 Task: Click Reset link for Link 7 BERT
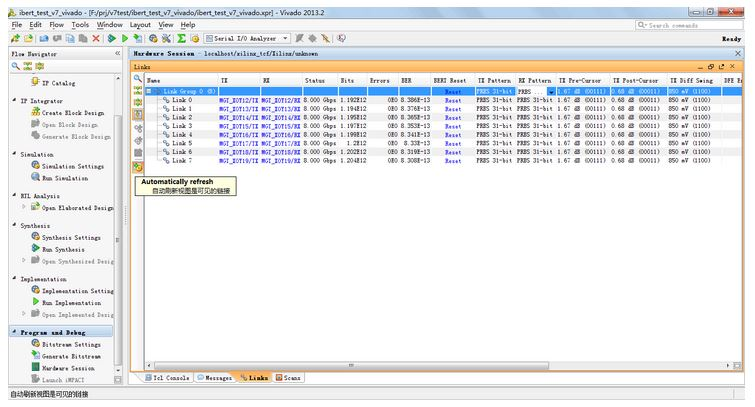[453, 160]
